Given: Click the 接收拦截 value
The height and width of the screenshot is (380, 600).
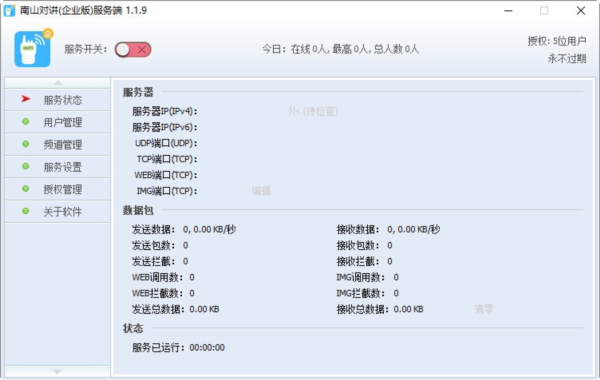Looking at the screenshot, I should tap(390, 261).
